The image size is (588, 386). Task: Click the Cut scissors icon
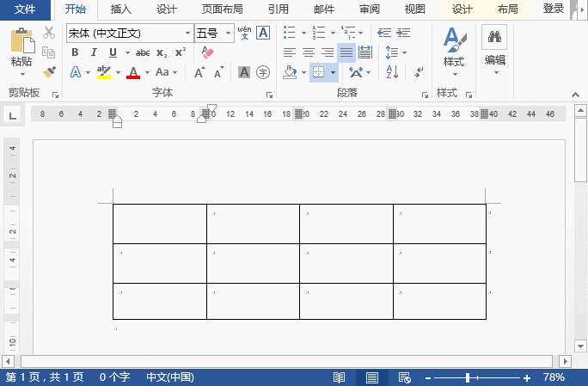tap(49, 33)
